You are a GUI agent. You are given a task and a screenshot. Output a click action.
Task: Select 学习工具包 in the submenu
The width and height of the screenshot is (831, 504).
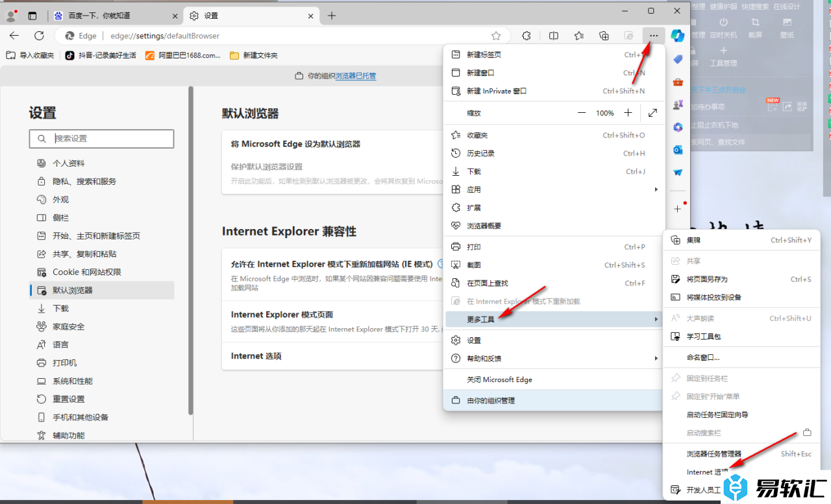click(x=741, y=336)
